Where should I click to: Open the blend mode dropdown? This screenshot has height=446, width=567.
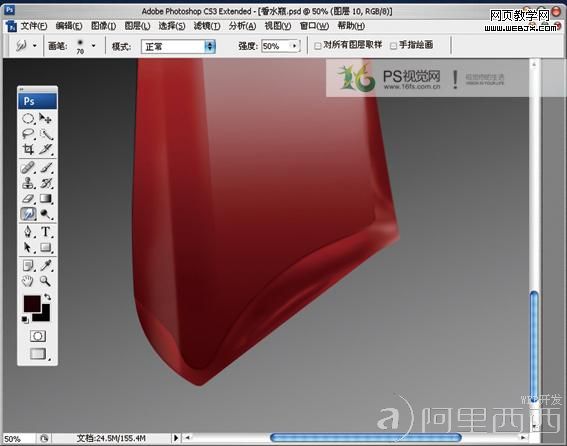[x=179, y=47]
